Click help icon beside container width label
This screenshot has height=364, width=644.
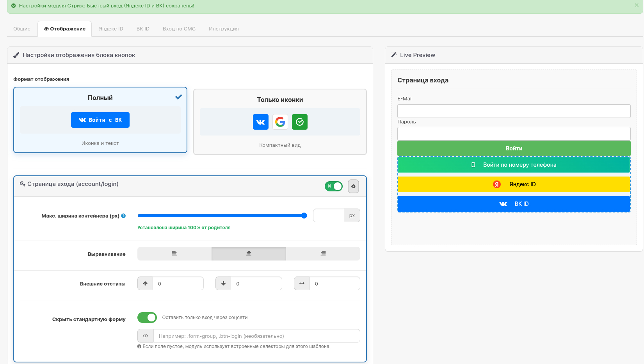tap(123, 216)
